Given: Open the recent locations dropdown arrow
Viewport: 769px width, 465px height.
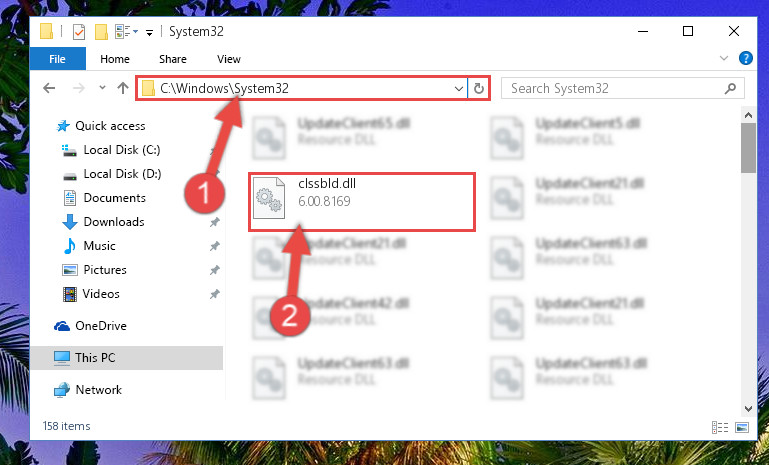Looking at the screenshot, I should point(102,88).
